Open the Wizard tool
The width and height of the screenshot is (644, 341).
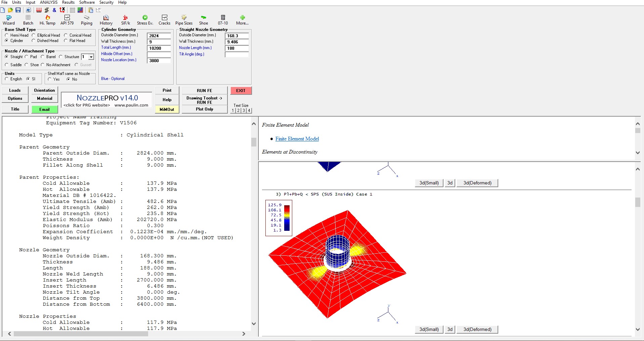point(9,20)
